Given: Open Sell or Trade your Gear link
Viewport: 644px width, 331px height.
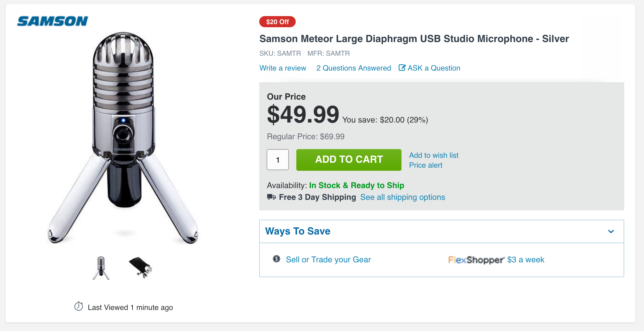Looking at the screenshot, I should point(328,260).
